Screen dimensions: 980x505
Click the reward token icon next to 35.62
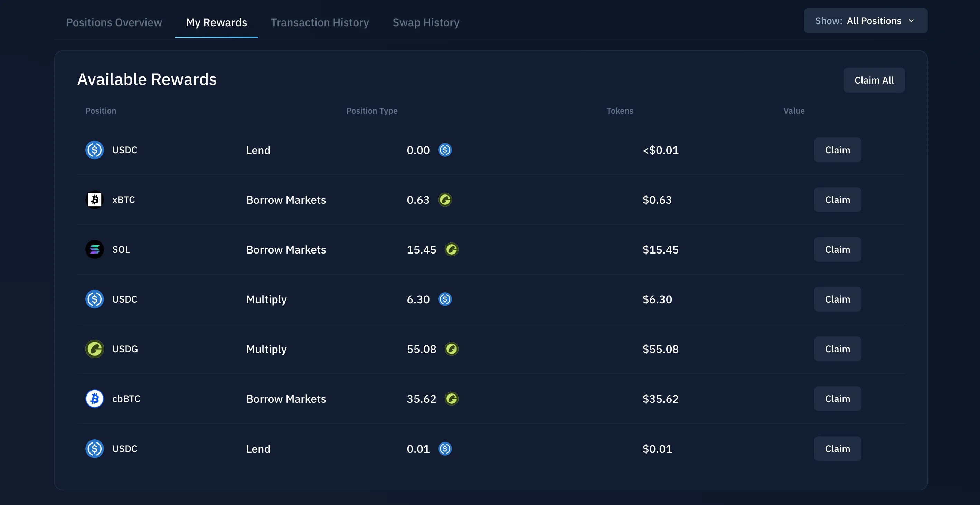coord(452,399)
